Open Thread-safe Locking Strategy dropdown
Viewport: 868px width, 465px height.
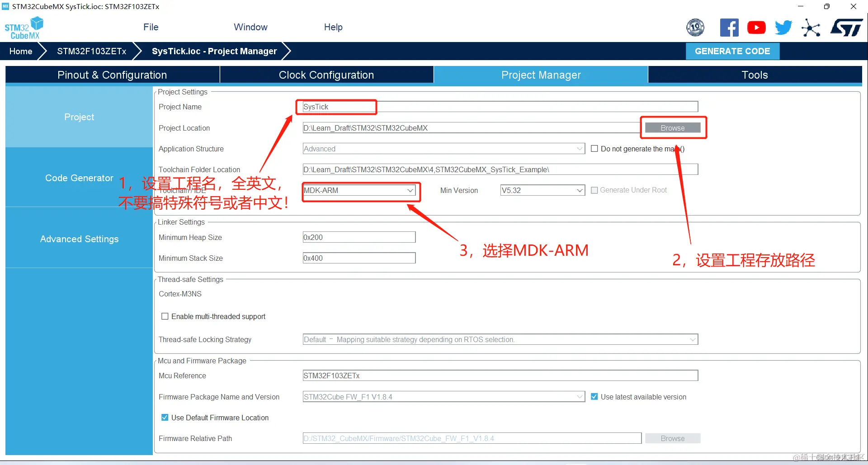click(500, 339)
